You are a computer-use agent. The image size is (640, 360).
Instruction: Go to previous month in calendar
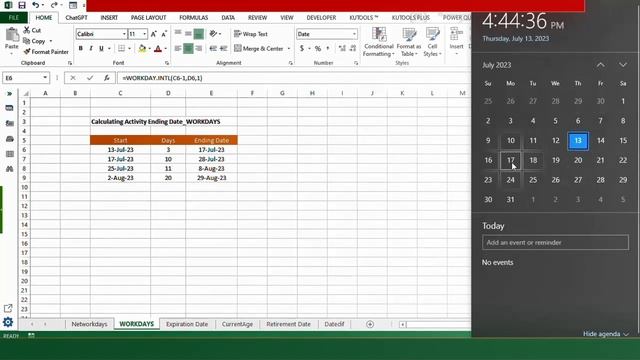(600, 65)
